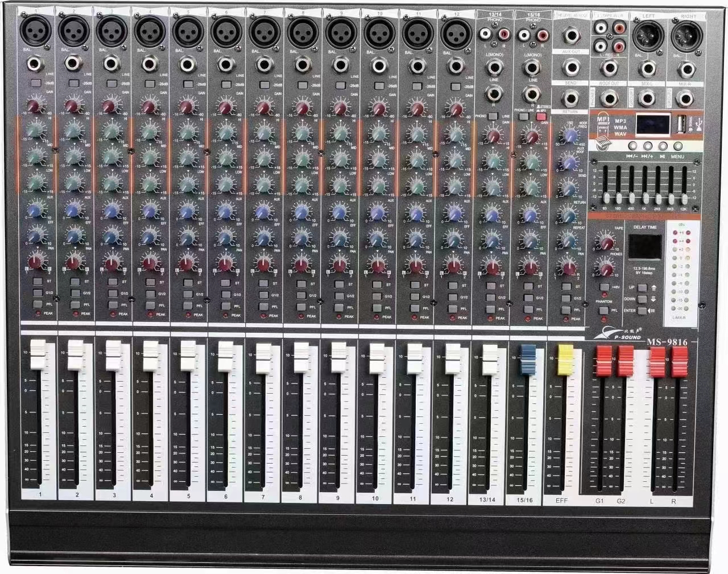Click the yellow EFF fader cap

[x=565, y=356]
